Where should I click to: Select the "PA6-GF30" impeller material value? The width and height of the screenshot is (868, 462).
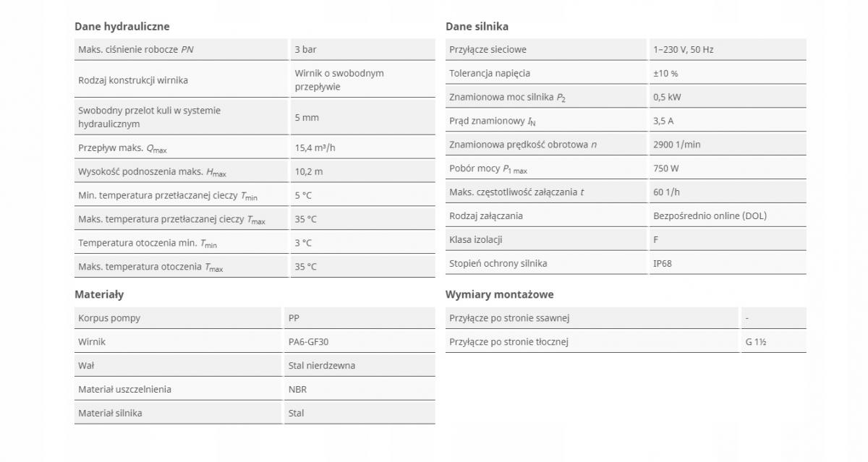click(x=308, y=342)
